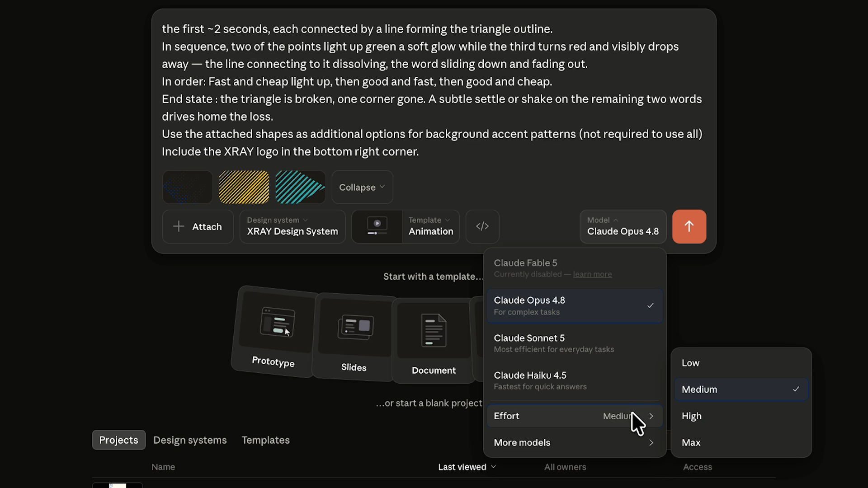Screen dimensions: 868x488
Task: Click the chevron on the Effort row
Action: [x=651, y=416]
